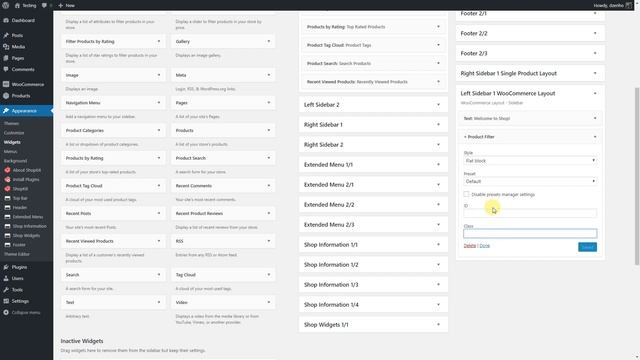The width and height of the screenshot is (640, 360).
Task: Tick Disable presets manager settings checkbox
Action: (466, 195)
